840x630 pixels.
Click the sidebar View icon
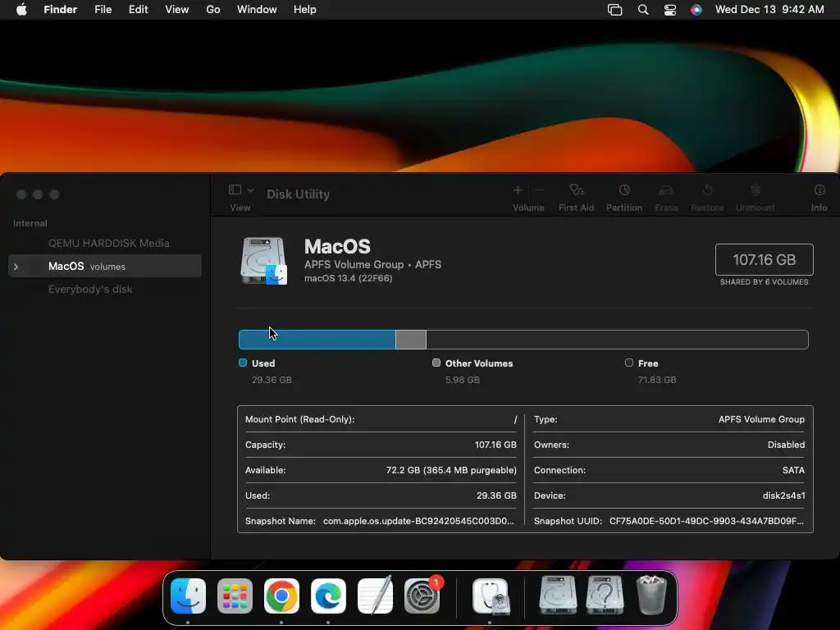click(x=235, y=189)
